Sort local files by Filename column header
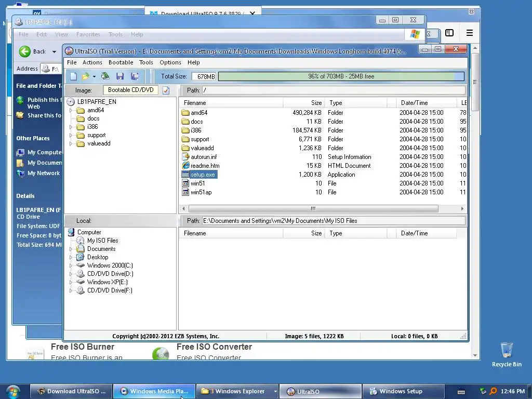This screenshot has height=399, width=532. [231, 233]
